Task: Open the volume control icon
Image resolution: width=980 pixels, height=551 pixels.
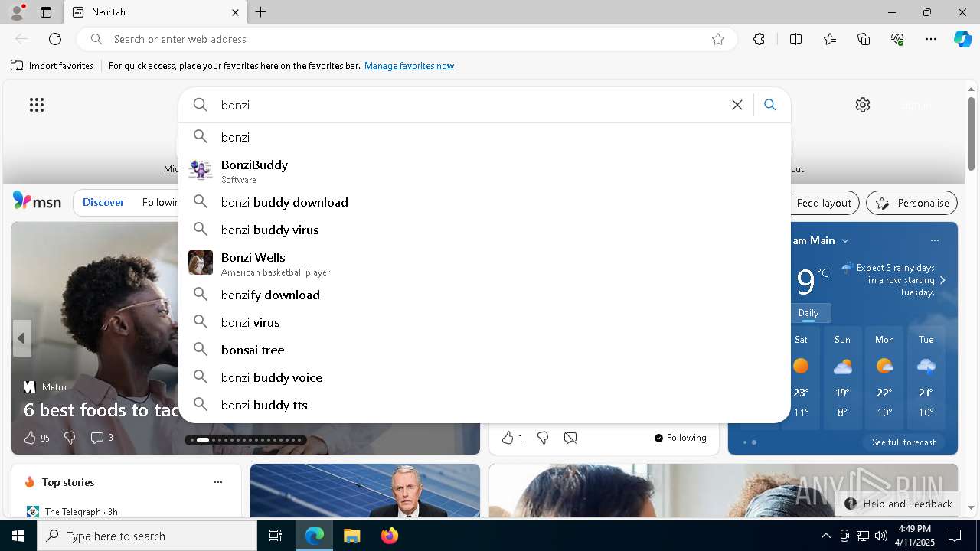Action: tap(881, 536)
